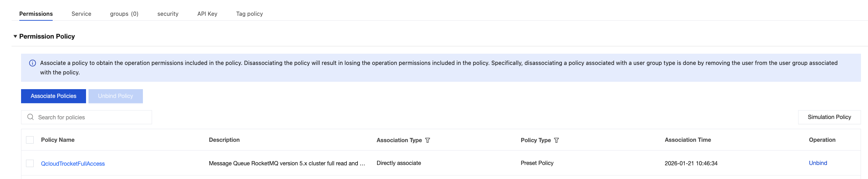This screenshot has height=179, width=868.
Task: Switch to the Service tab
Action: coord(81,14)
